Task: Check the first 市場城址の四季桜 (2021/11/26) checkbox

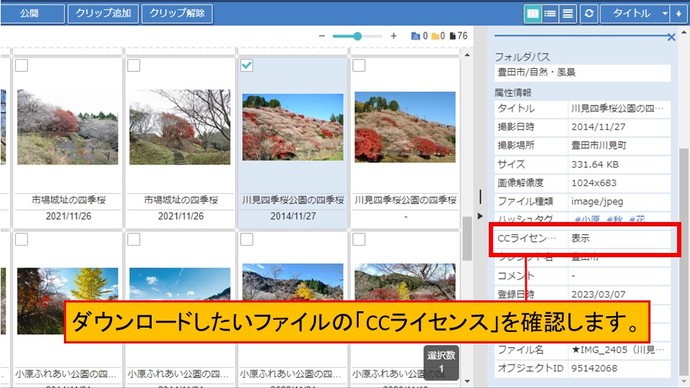Action: 22,66
